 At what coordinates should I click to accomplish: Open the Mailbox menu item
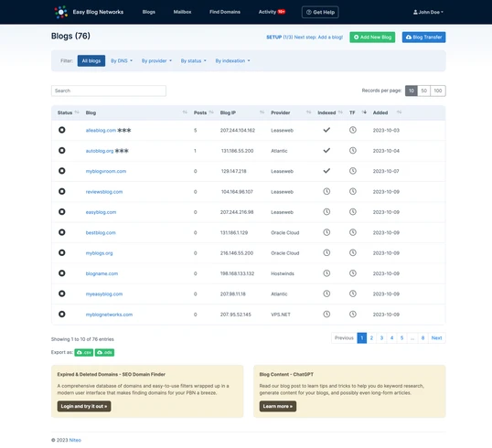pyautogui.click(x=182, y=12)
